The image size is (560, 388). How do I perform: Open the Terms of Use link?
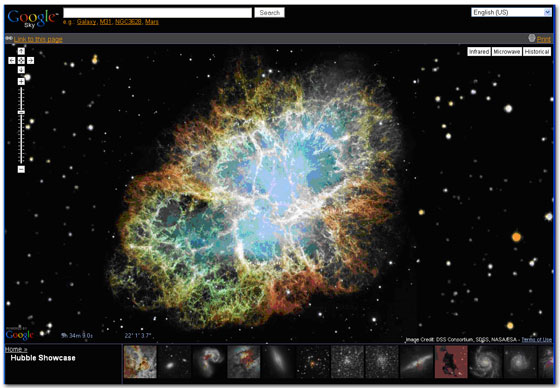click(536, 339)
